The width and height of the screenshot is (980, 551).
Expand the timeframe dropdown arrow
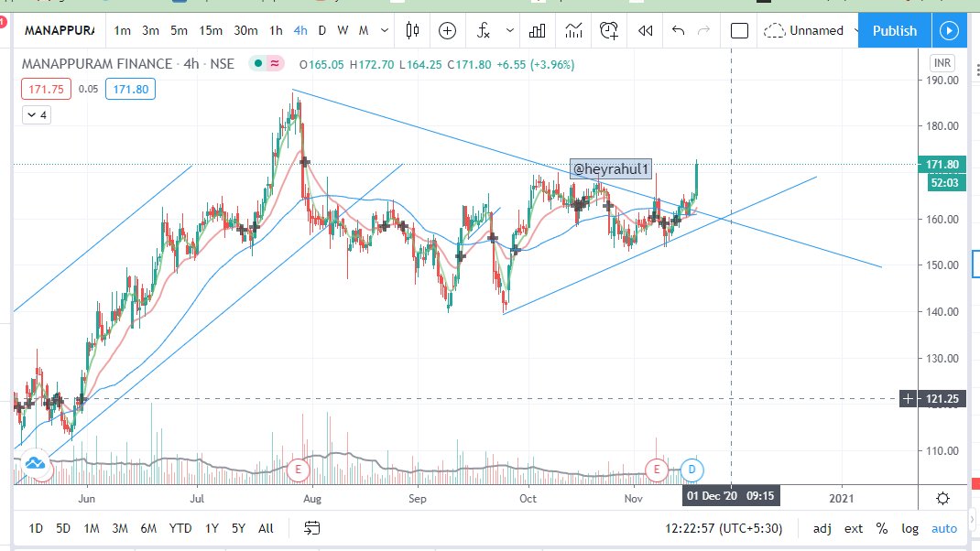(385, 30)
